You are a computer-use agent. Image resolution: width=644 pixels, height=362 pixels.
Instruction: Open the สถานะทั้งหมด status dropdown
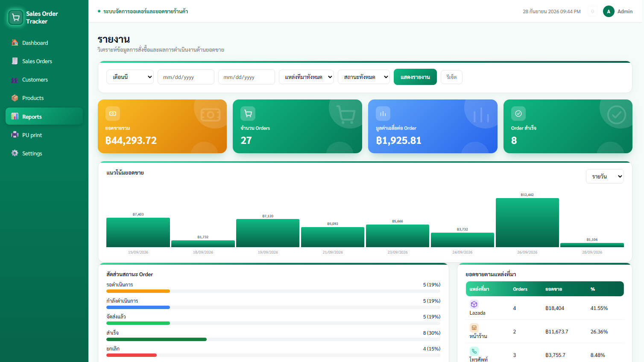[364, 77]
